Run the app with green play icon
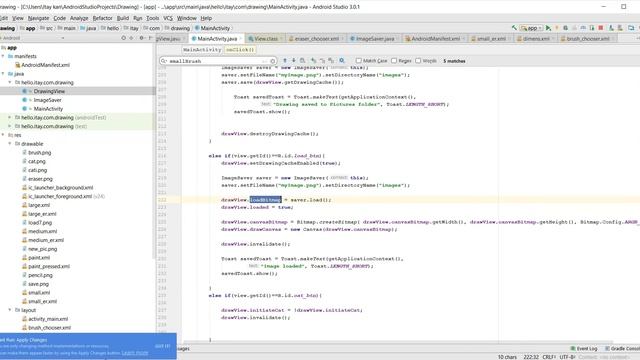The width and height of the screenshot is (640, 360). [548, 28]
